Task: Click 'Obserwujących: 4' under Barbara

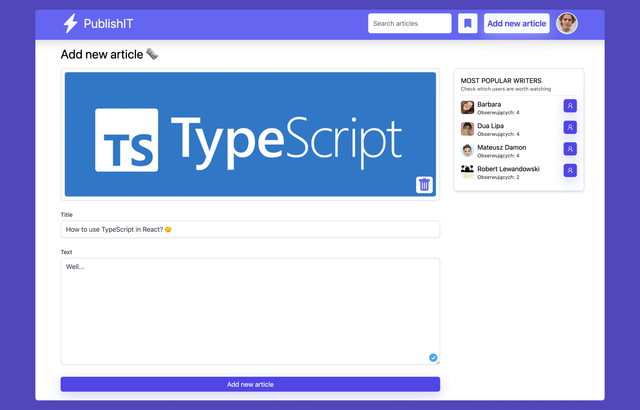Action: pos(498,113)
